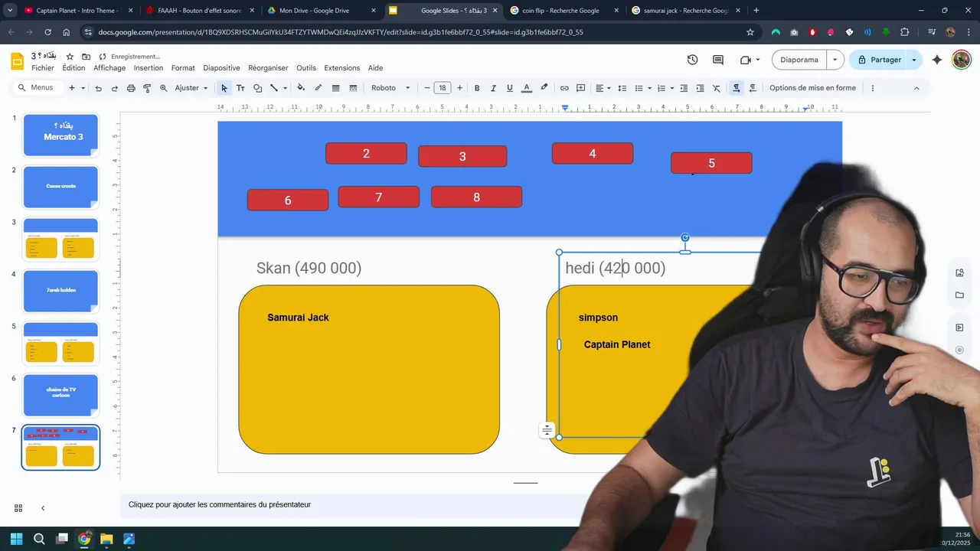Open the highlight color marker tool
Image resolution: width=980 pixels, height=551 pixels.
[x=544, y=88]
